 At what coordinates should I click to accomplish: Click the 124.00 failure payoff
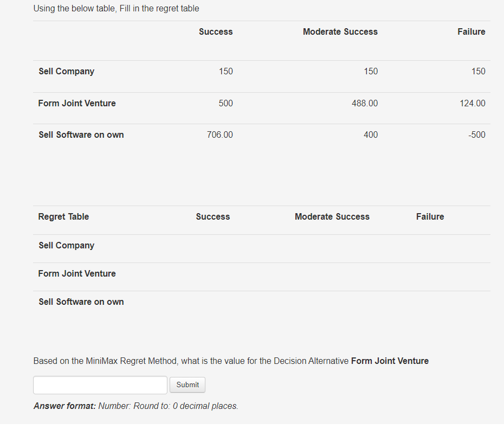click(472, 103)
